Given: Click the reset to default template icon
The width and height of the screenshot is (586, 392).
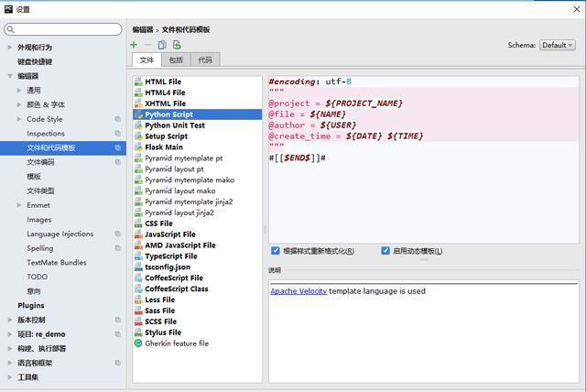Looking at the screenshot, I should click(177, 45).
